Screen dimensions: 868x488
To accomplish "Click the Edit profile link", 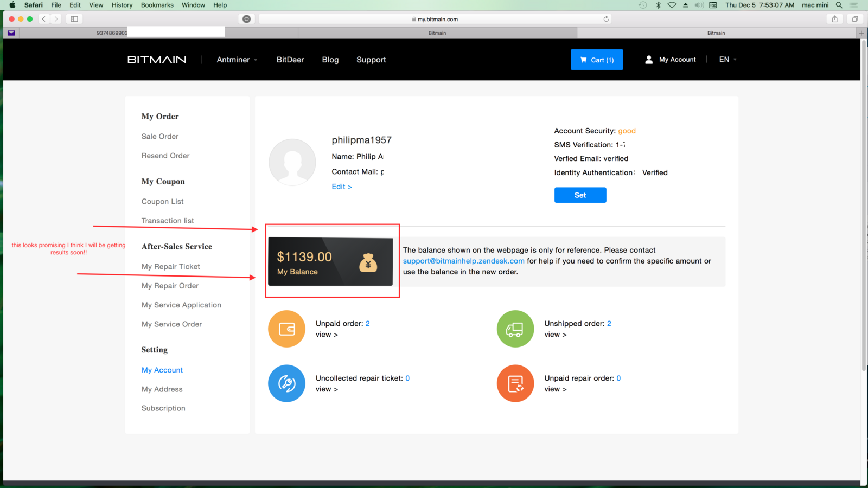I will [342, 187].
